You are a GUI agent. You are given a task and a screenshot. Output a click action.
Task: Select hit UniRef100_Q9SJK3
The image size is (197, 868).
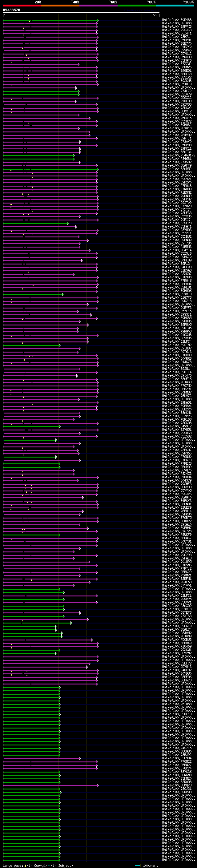(177, 30)
